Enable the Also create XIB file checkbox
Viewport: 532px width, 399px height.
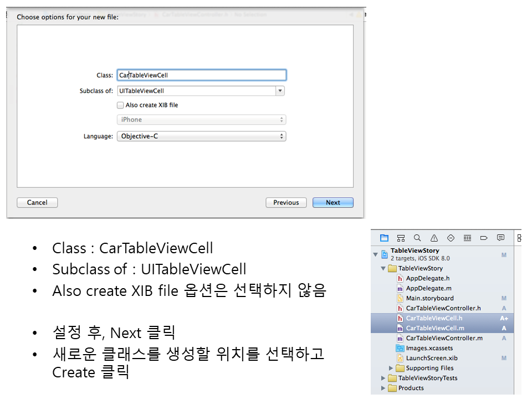[120, 105]
